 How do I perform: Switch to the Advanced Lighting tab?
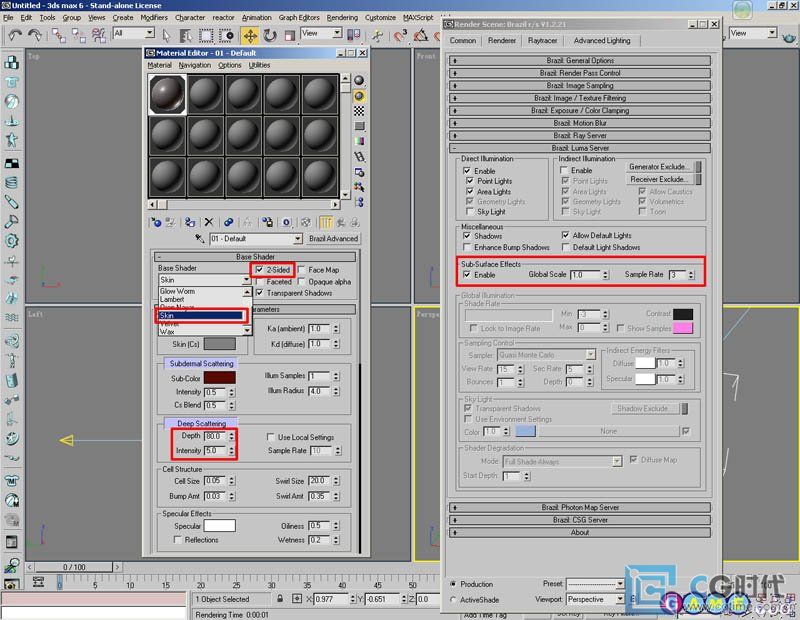point(602,40)
